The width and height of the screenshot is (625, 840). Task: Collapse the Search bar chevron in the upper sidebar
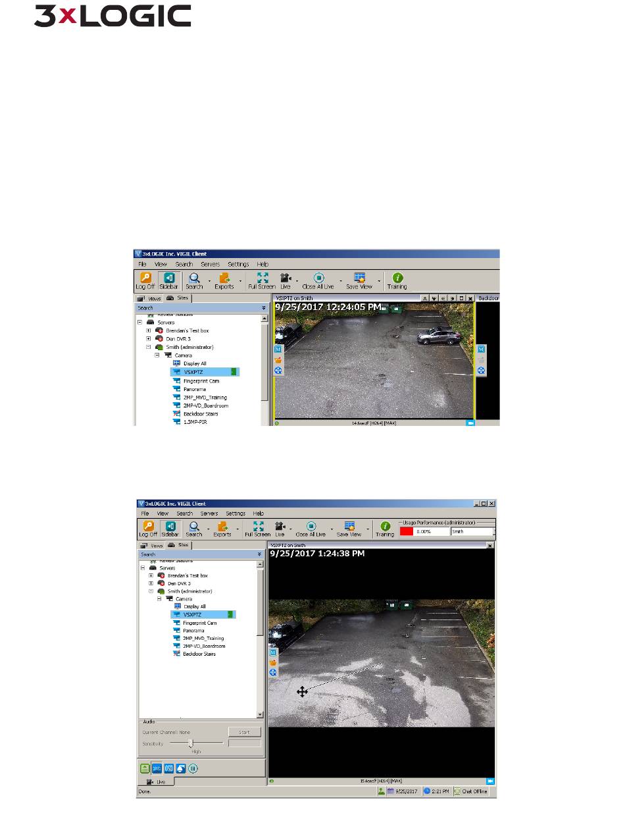[x=264, y=307]
